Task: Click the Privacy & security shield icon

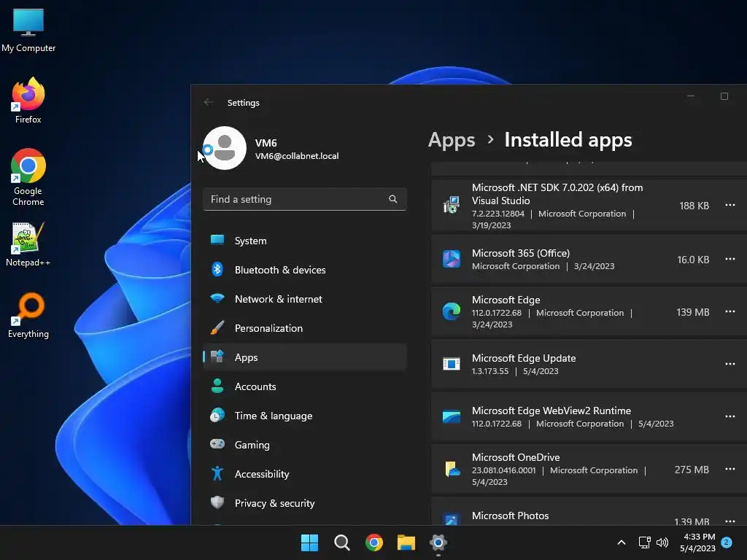Action: tap(217, 502)
